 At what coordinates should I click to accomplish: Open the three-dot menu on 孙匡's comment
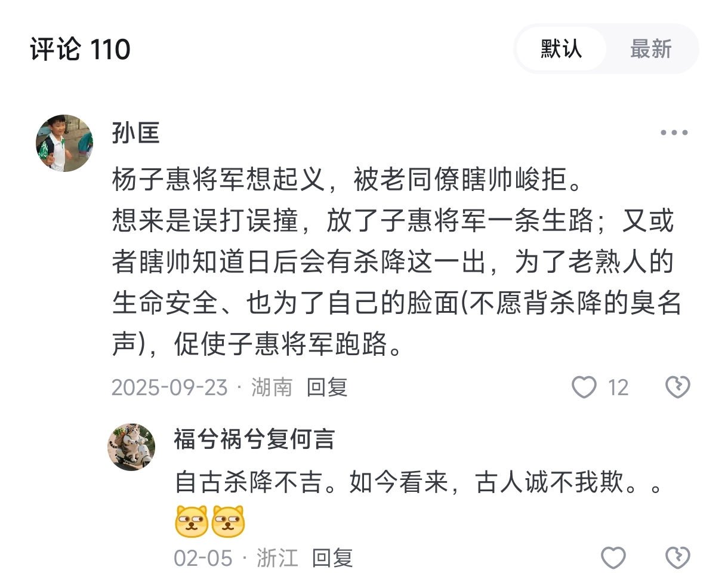pos(674,133)
